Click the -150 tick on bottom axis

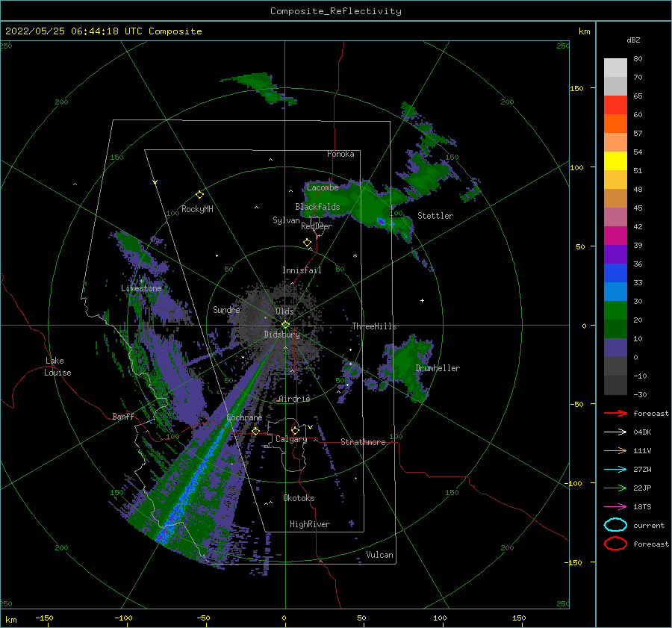pos(44,618)
